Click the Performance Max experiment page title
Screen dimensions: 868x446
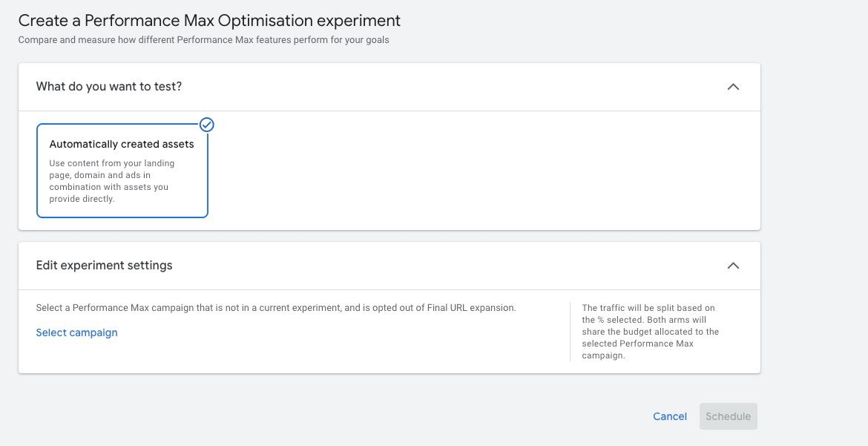[x=210, y=20]
